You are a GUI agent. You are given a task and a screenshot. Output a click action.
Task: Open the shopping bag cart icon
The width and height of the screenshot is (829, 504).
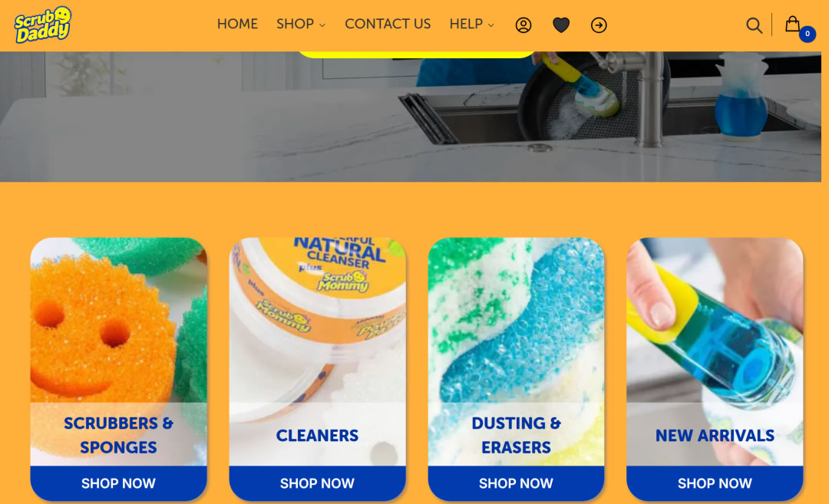[792, 24]
